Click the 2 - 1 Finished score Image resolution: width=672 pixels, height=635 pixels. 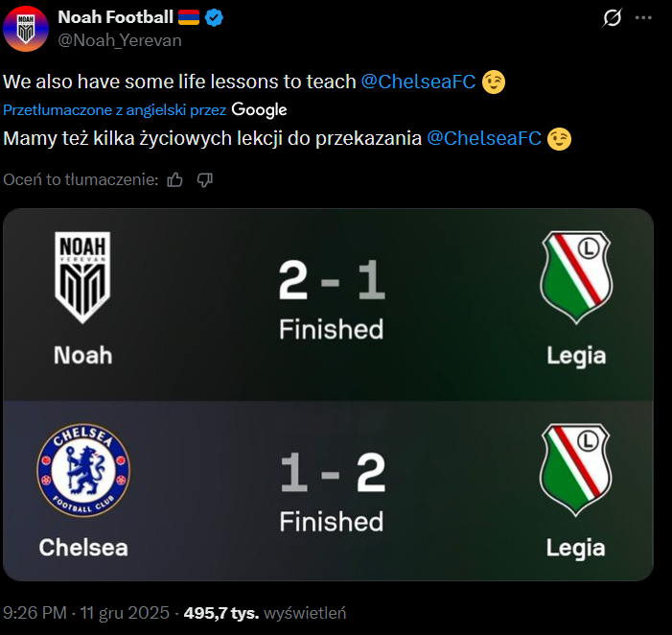tap(332, 301)
